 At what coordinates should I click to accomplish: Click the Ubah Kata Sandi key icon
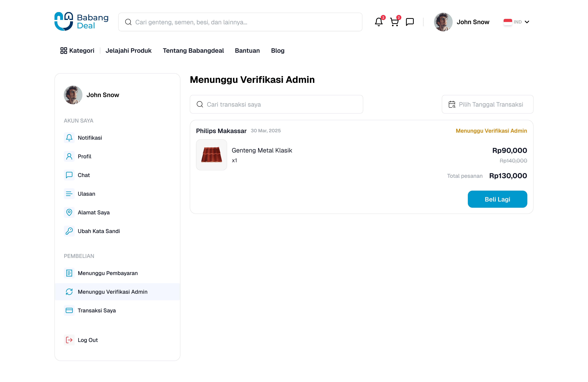[x=69, y=231]
